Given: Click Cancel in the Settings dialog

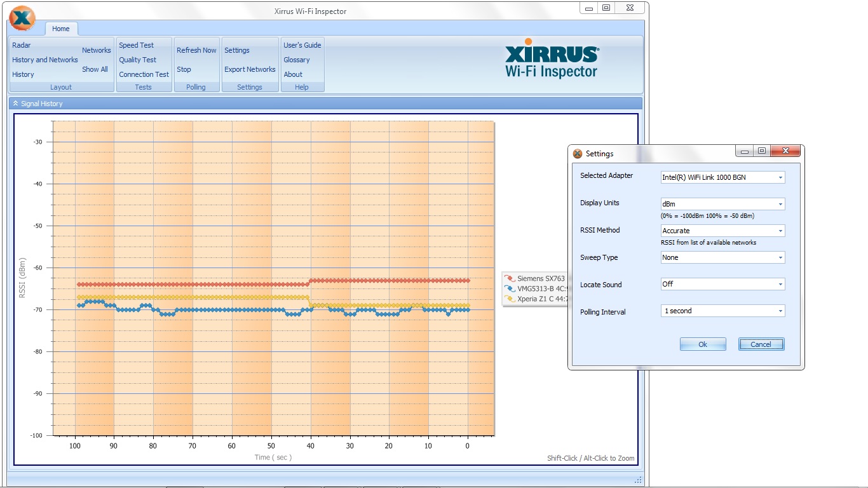Looking at the screenshot, I should click(761, 344).
